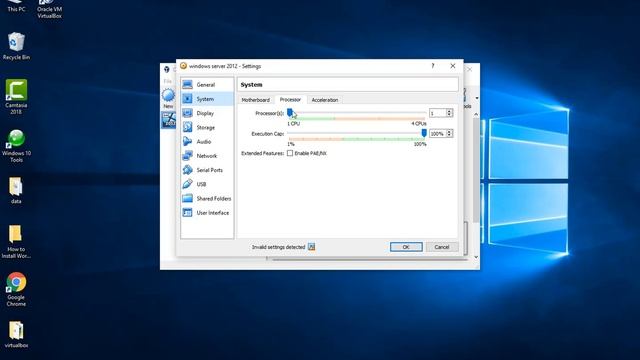Select the virtualbox desktop icon
This screenshot has width=640, height=360.
pyautogui.click(x=16, y=334)
